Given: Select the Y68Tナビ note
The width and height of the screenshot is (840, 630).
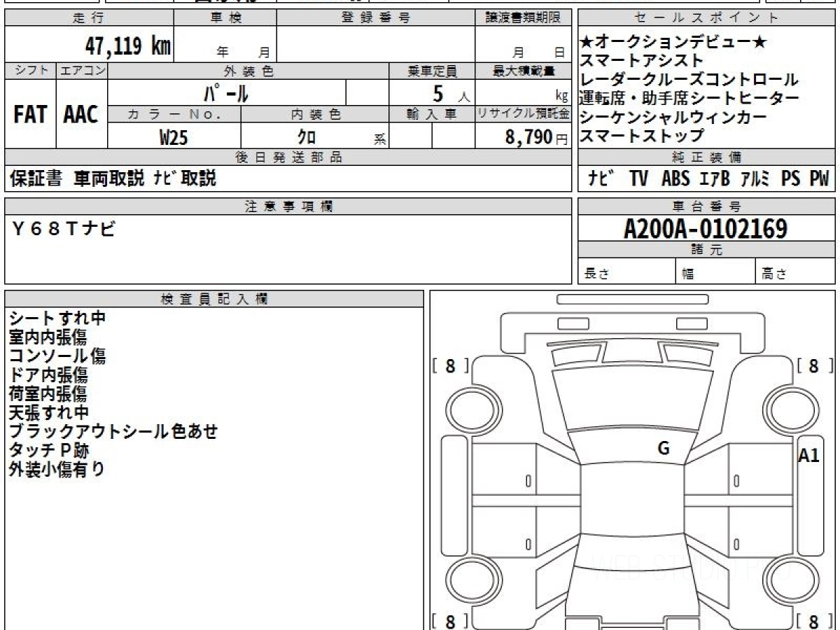Looking at the screenshot, I should 63,228.
